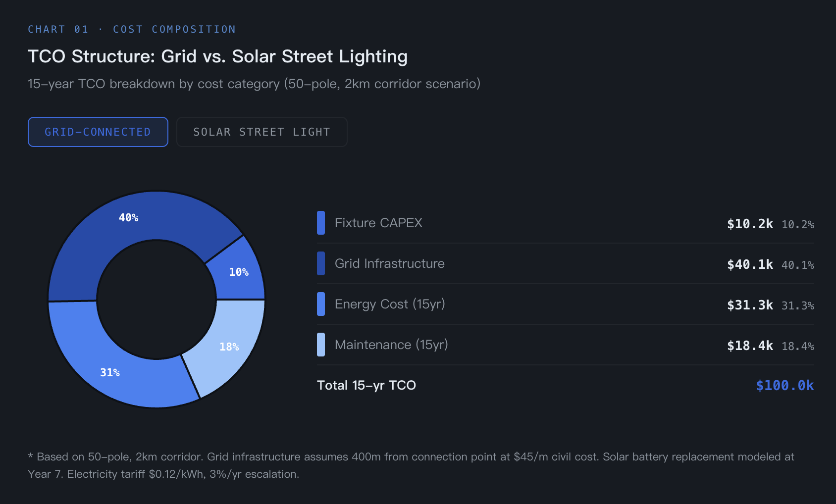The height and width of the screenshot is (504, 836).
Task: Select the Grid Infrastructure legend label
Action: (389, 263)
